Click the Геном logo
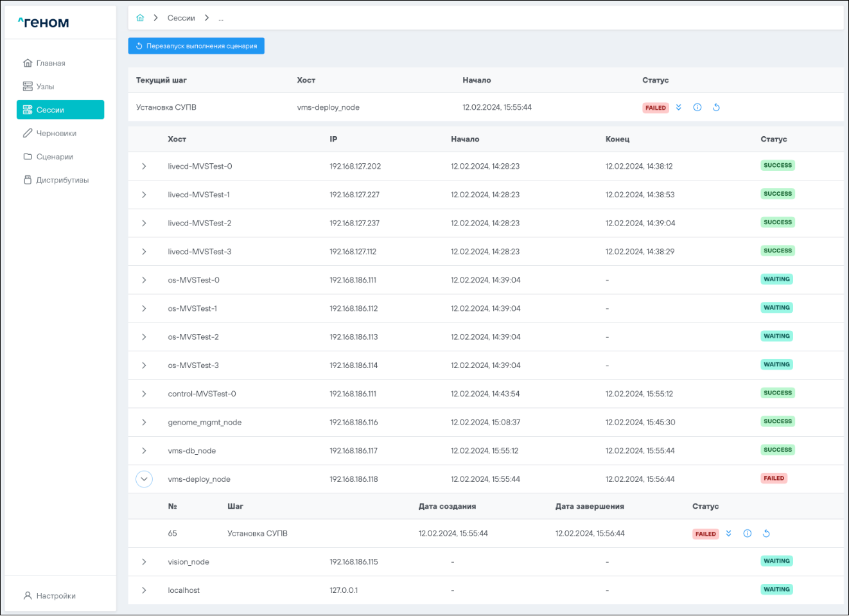Viewport: 849px width, 616px height. tap(44, 22)
